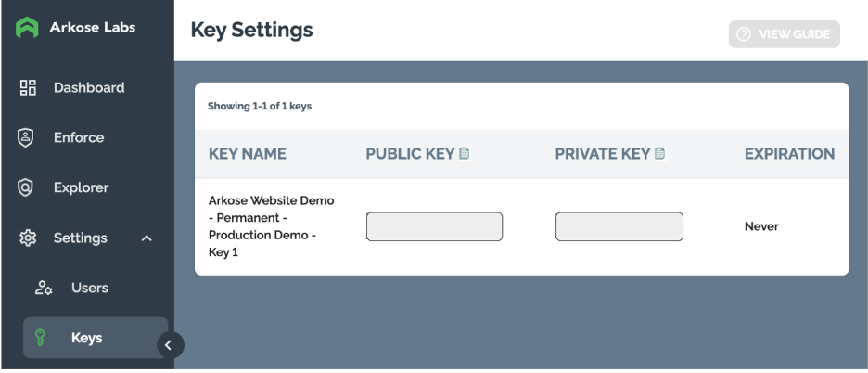
Task: Collapse the sidebar with arrow button
Action: [169, 345]
